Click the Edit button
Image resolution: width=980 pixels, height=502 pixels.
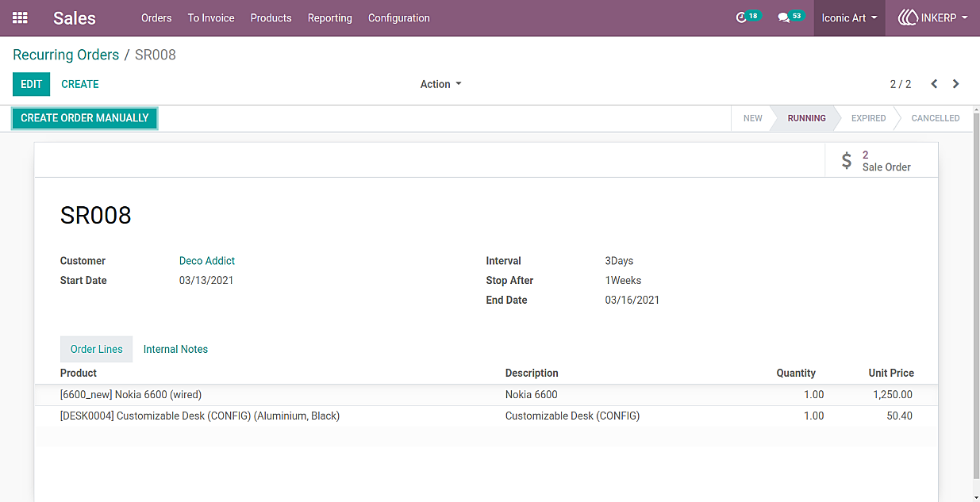pos(32,84)
